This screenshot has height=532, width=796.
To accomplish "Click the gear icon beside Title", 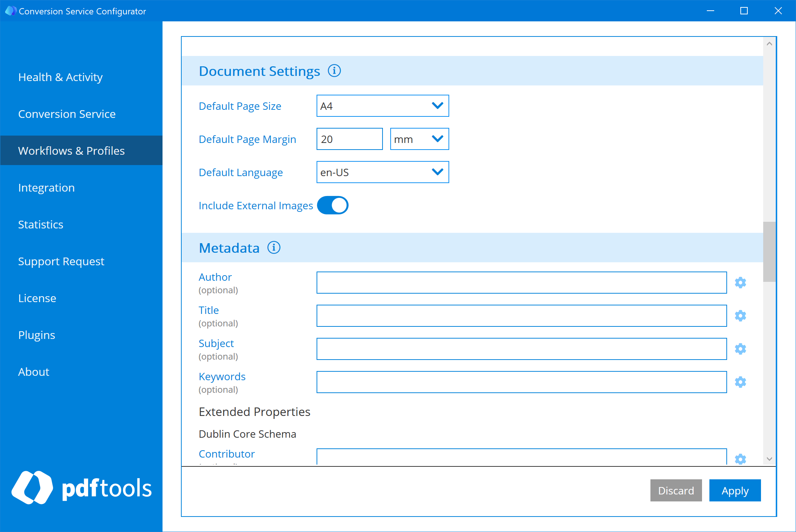I will (740, 316).
